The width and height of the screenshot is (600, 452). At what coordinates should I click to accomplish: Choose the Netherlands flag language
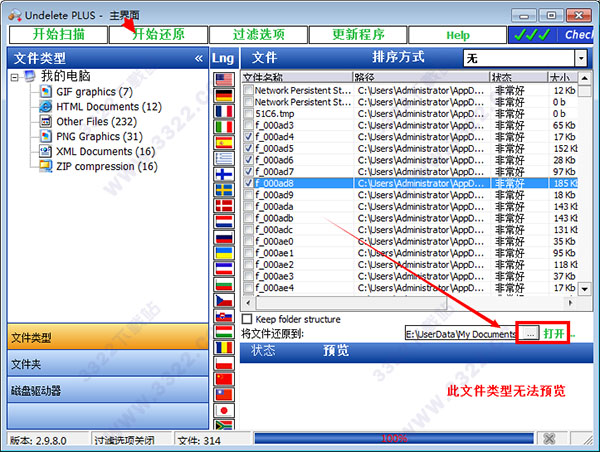(x=224, y=222)
